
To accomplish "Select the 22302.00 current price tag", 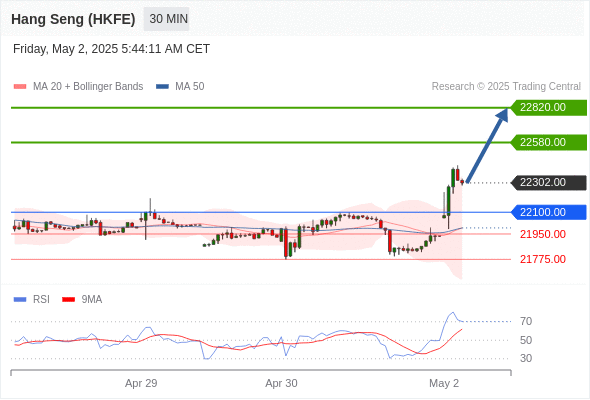I will click(x=549, y=183).
